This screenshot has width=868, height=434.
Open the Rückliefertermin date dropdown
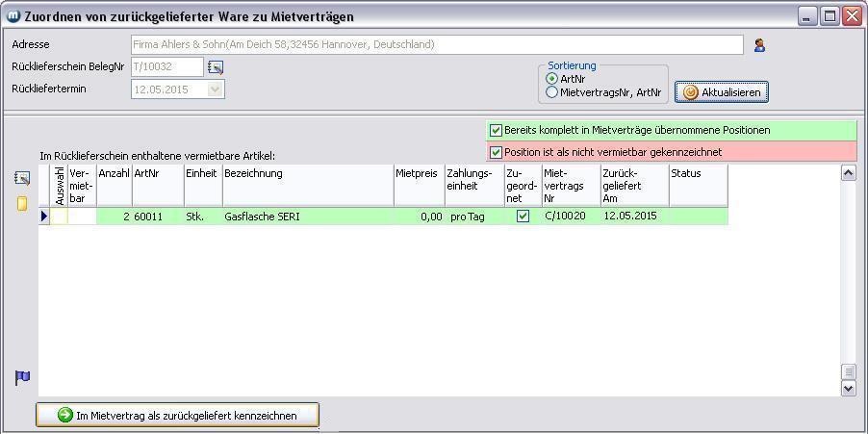[x=216, y=89]
